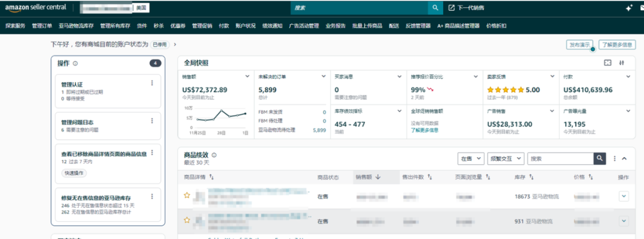Expand the 卖家反馈 card chevron
The width and height of the screenshot is (644, 239).
(x=552, y=76)
